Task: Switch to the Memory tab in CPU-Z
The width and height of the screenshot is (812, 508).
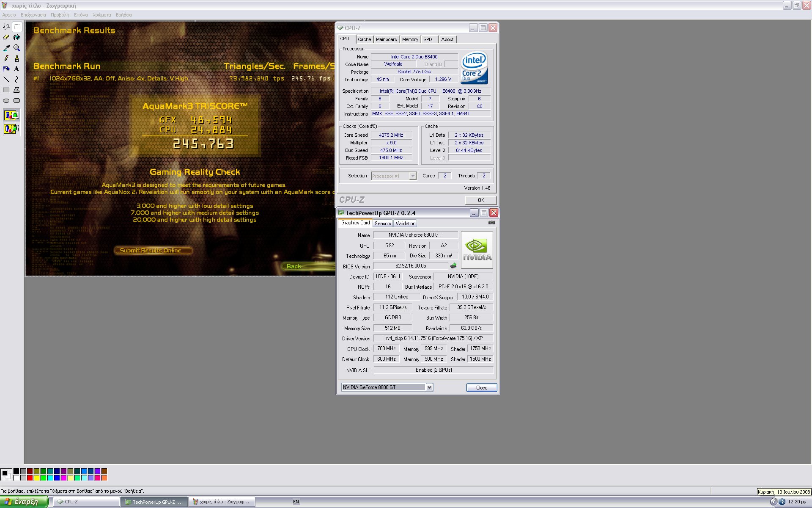Action: [410, 39]
